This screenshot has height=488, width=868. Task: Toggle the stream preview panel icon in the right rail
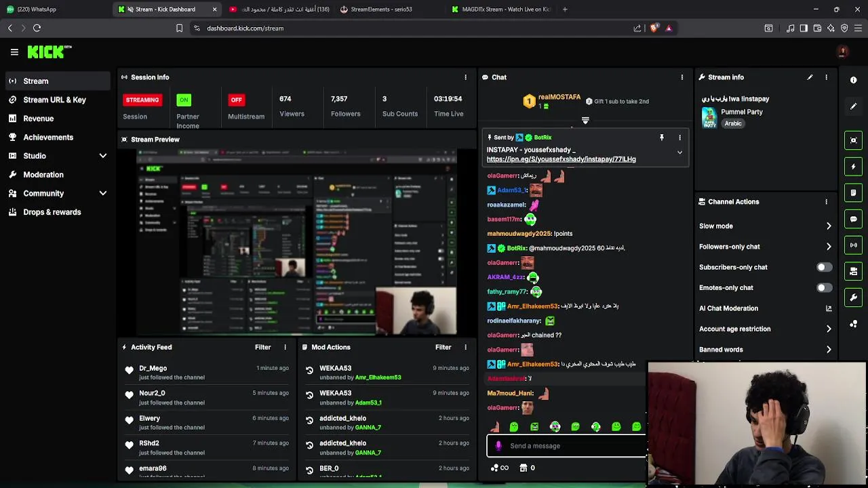tap(853, 140)
